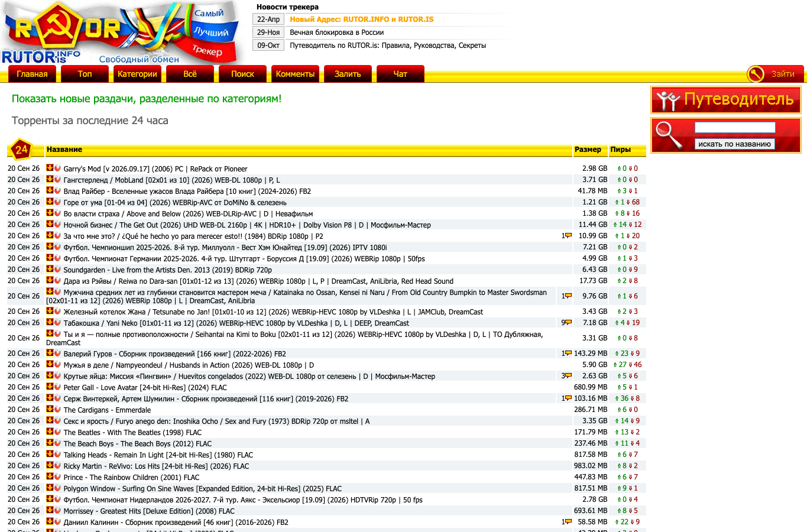Click the Торренты за последние 24 часа heading

click(x=90, y=121)
